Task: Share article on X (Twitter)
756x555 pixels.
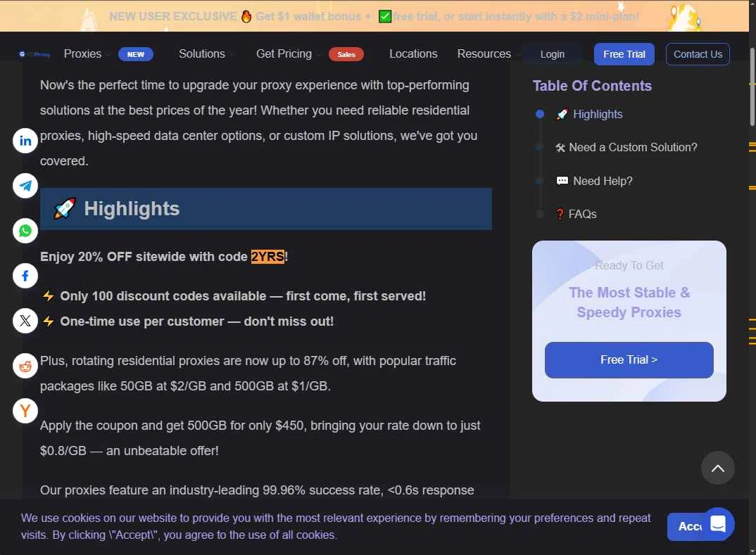Action: pyautogui.click(x=25, y=321)
